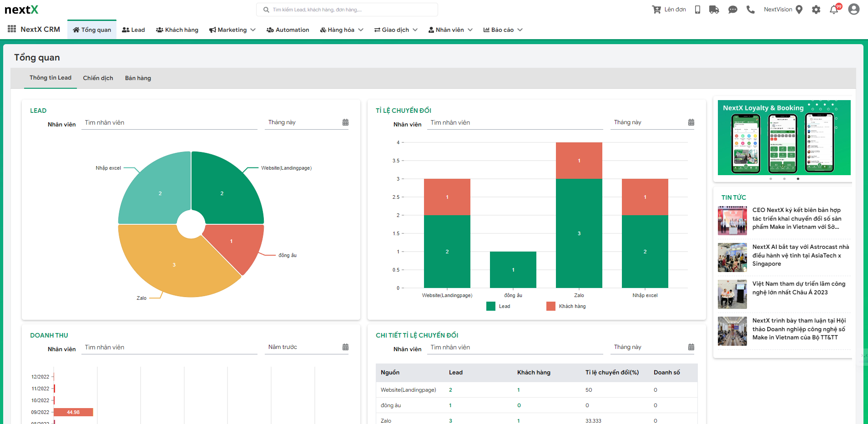Open the LEAD card date range picker
Screen dimensions: 868x424
pos(345,122)
